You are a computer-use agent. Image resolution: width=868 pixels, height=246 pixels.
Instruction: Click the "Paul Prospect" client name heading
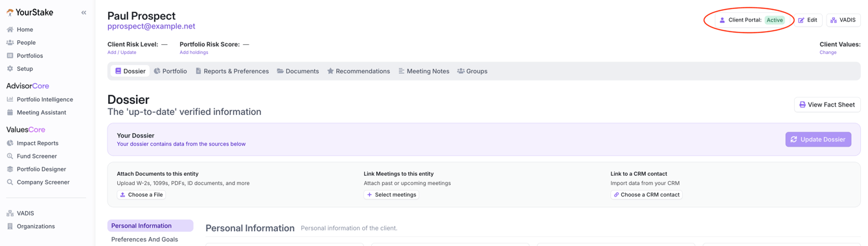[141, 16]
